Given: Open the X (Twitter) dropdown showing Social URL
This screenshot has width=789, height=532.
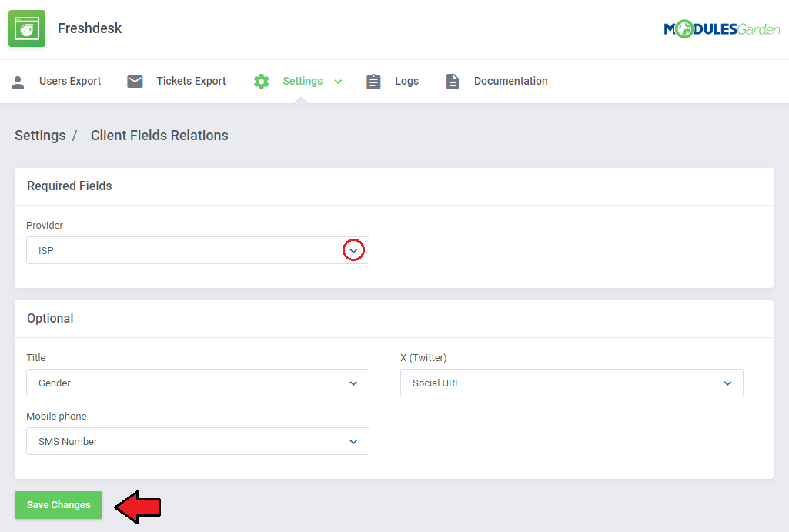Looking at the screenshot, I should click(x=572, y=383).
